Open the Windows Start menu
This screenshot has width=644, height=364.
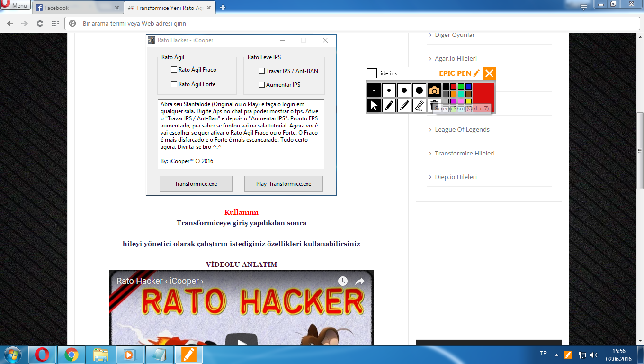tap(12, 355)
